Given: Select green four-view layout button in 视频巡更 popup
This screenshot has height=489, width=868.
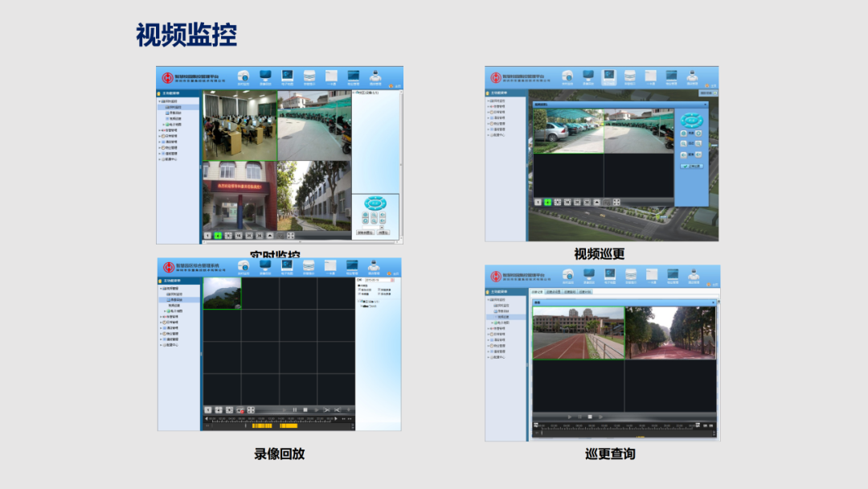Looking at the screenshot, I should pos(547,203).
